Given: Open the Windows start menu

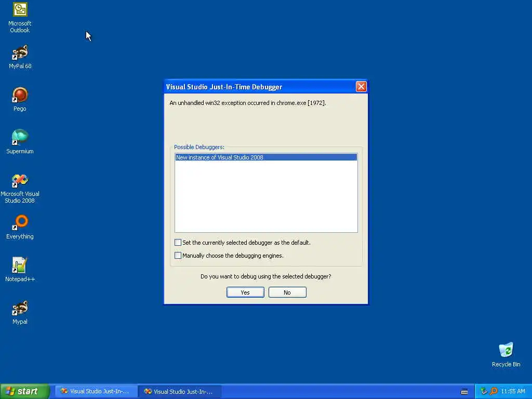Looking at the screenshot, I should [x=25, y=391].
